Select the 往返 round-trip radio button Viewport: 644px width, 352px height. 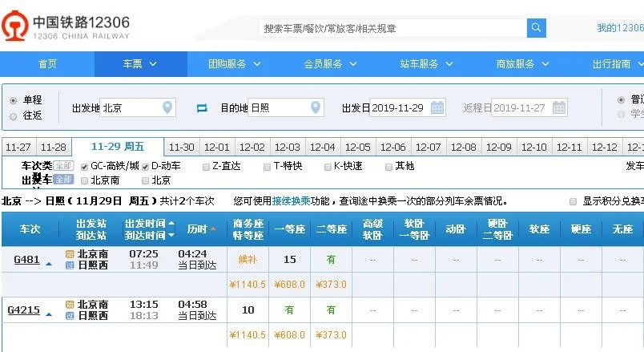pos(13,116)
